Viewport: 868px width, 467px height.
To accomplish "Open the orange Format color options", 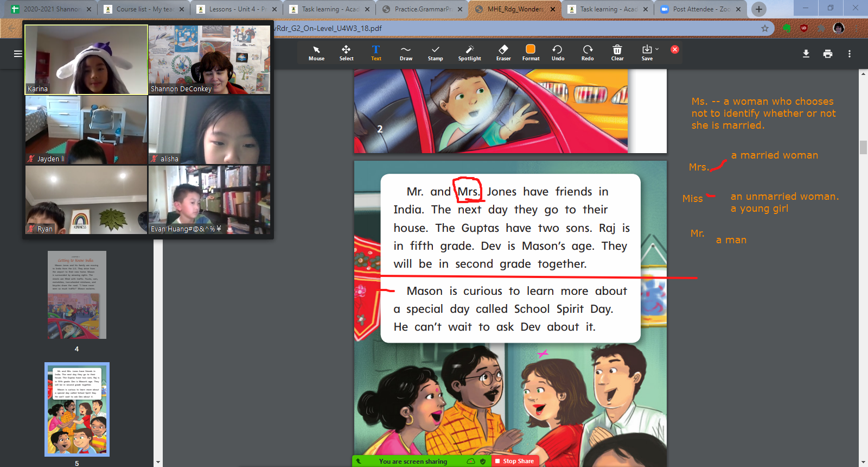I will 531,53.
